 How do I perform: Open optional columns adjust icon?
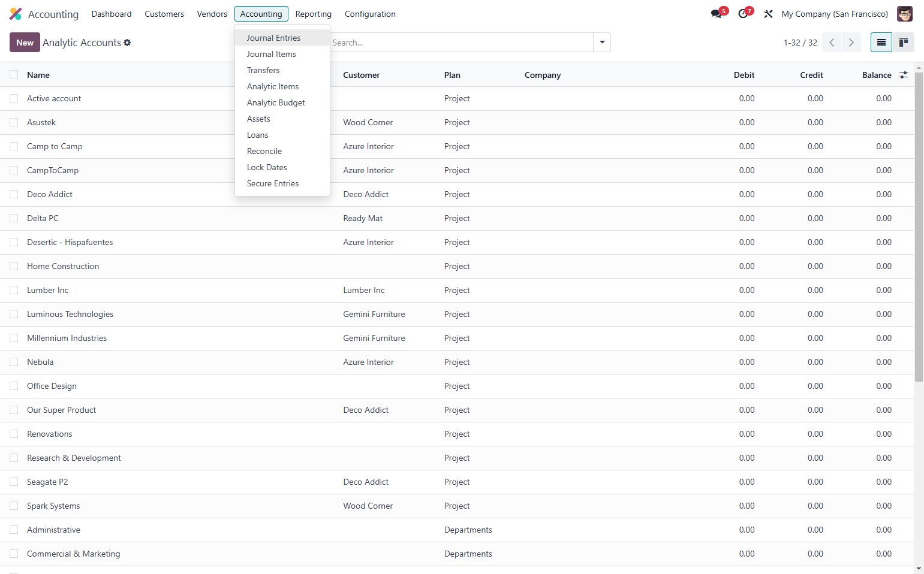[904, 75]
